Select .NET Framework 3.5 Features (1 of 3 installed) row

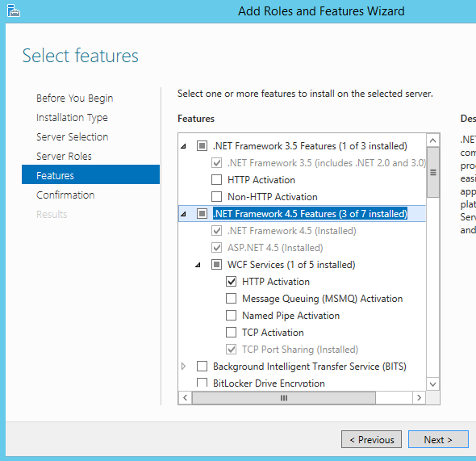click(x=310, y=146)
